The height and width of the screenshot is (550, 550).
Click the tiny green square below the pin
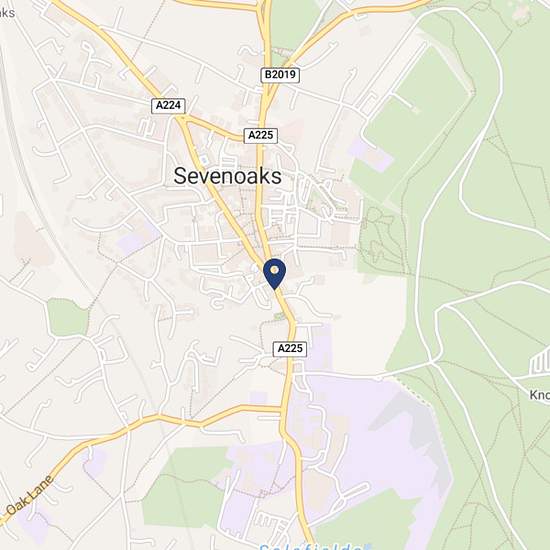pos(280,316)
